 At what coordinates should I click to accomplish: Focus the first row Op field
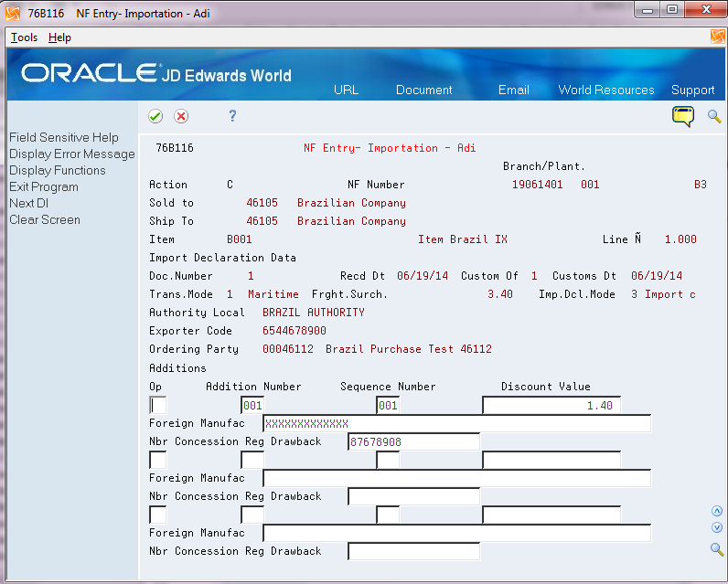coord(158,406)
